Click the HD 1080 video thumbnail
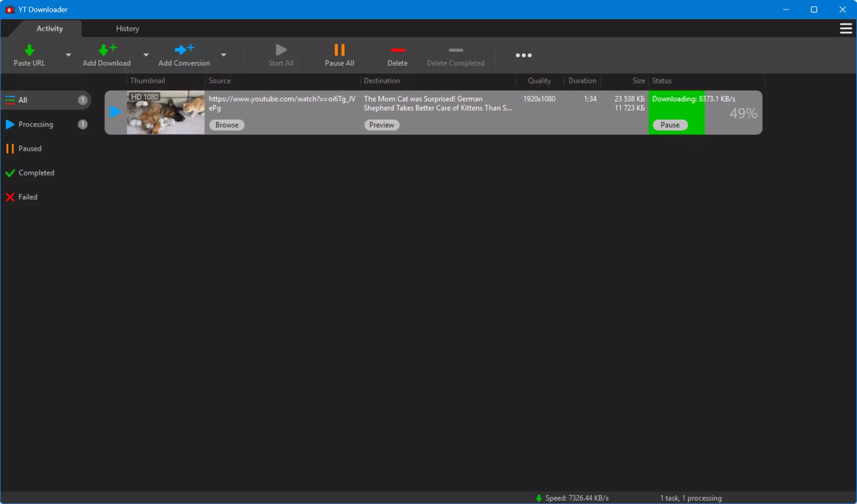 click(166, 112)
